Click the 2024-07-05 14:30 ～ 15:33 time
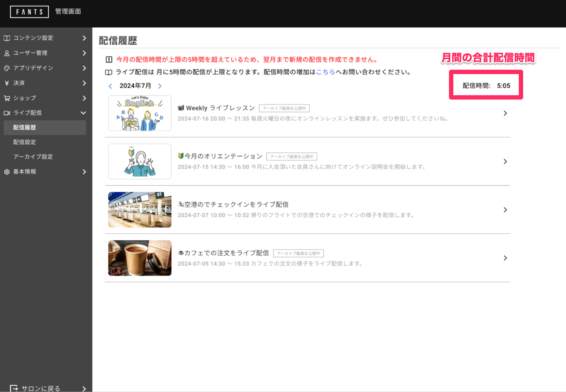This screenshot has height=392, width=566. tap(213, 264)
